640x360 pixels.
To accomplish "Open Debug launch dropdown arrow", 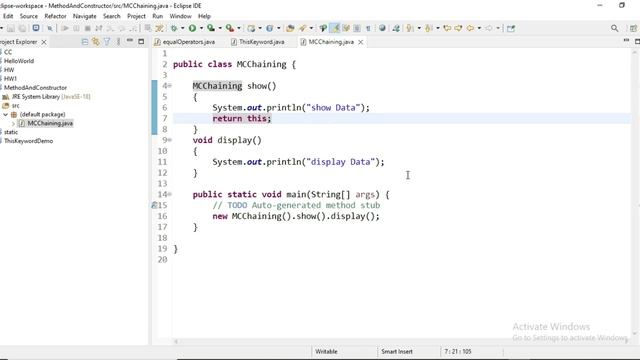I will (x=182, y=28).
